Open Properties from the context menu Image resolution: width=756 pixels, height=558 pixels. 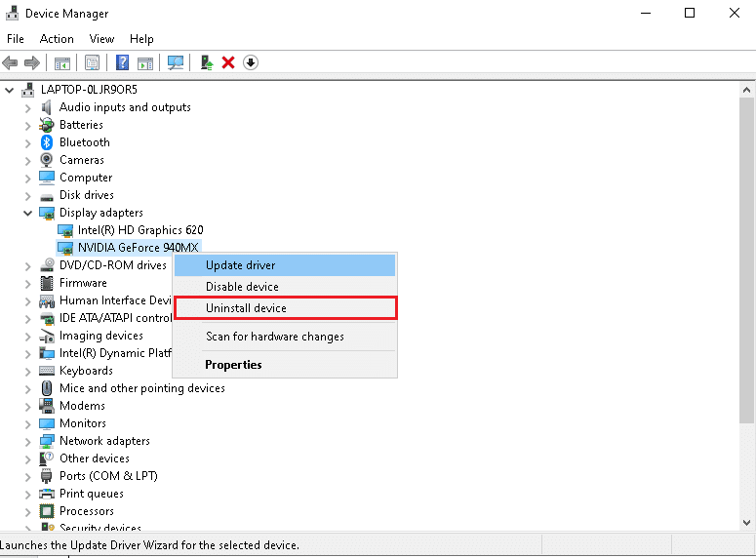233,365
